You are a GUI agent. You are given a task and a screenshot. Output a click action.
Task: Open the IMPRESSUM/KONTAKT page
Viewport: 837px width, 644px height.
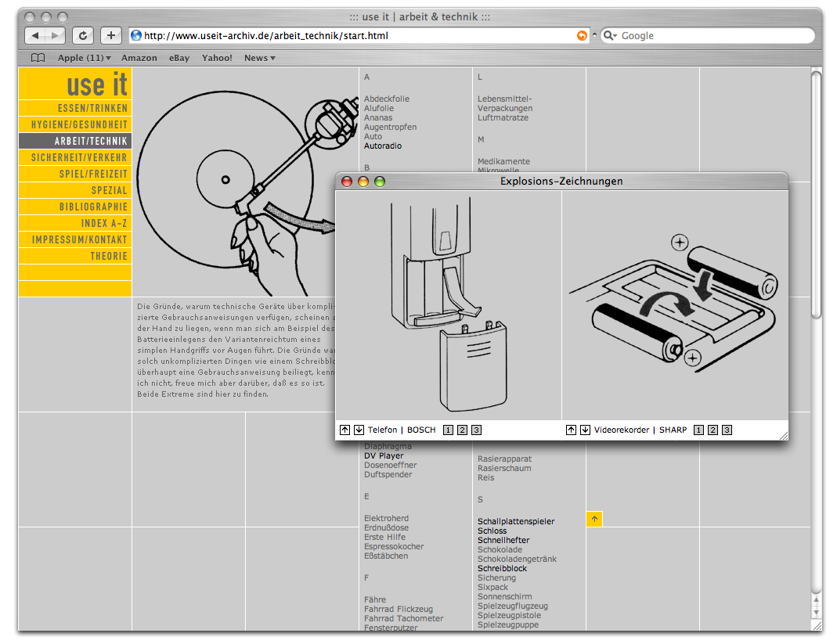(75, 239)
